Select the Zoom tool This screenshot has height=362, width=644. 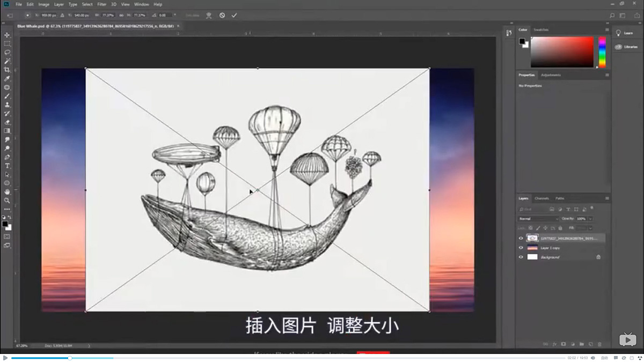coord(7,200)
